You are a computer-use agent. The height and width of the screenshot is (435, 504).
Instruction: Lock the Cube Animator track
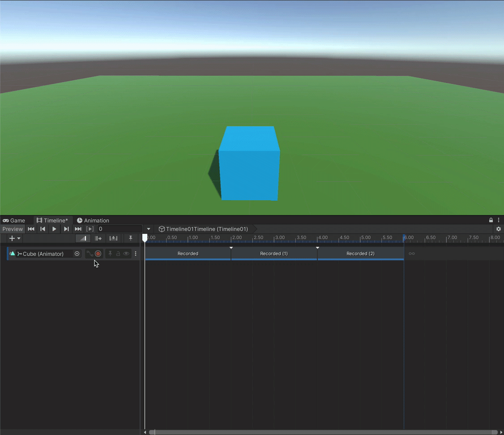119,254
